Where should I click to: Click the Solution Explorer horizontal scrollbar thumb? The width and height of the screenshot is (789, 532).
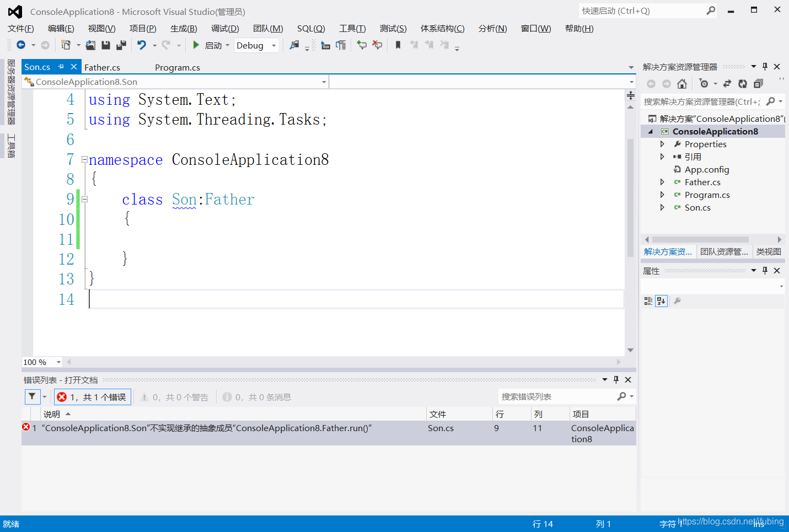coord(700,239)
